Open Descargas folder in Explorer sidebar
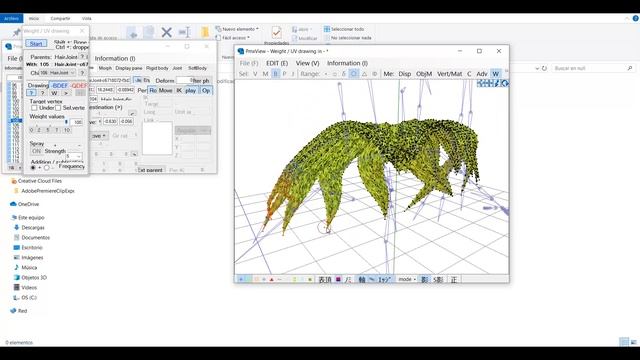 click(x=33, y=227)
